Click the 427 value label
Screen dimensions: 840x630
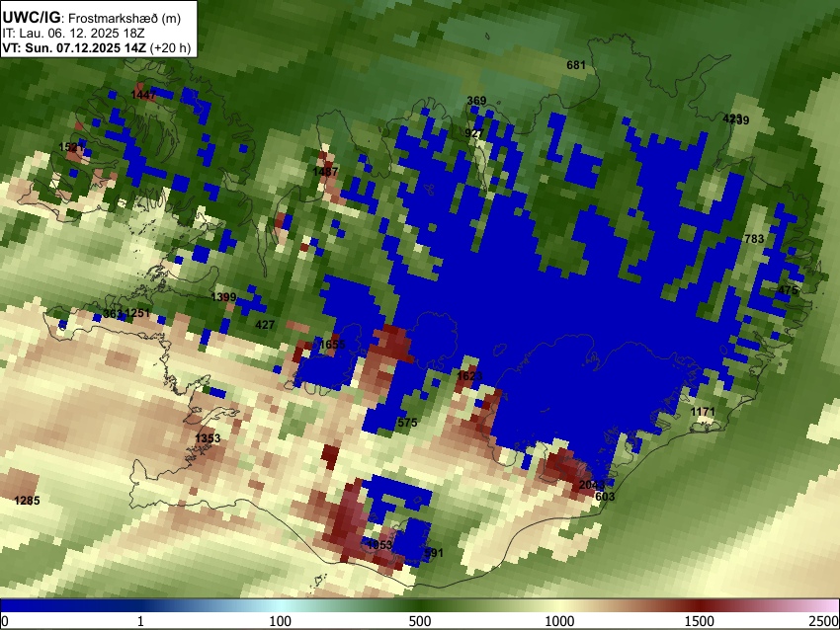pyautogui.click(x=265, y=324)
